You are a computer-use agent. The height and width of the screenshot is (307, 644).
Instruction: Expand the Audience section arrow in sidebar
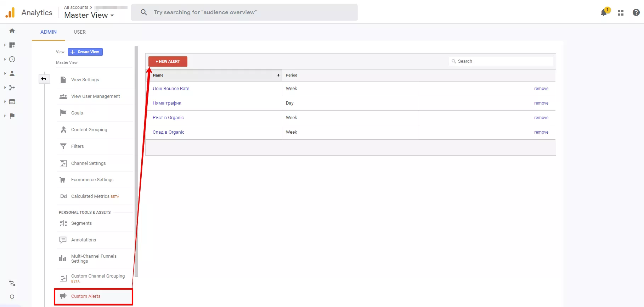(x=5, y=73)
